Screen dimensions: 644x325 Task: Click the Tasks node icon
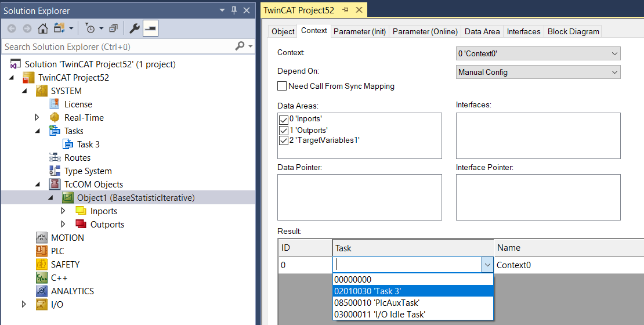point(54,131)
